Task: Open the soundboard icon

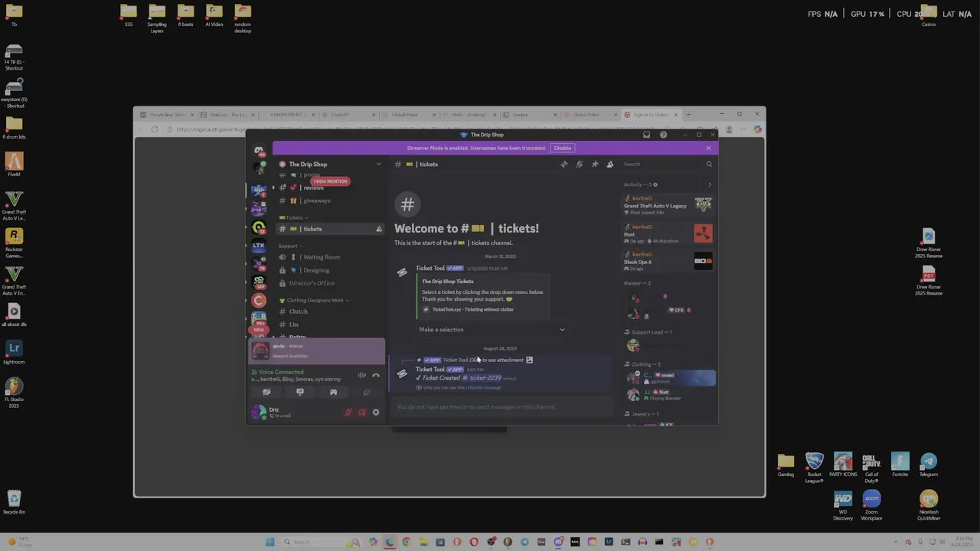Action: point(367,392)
